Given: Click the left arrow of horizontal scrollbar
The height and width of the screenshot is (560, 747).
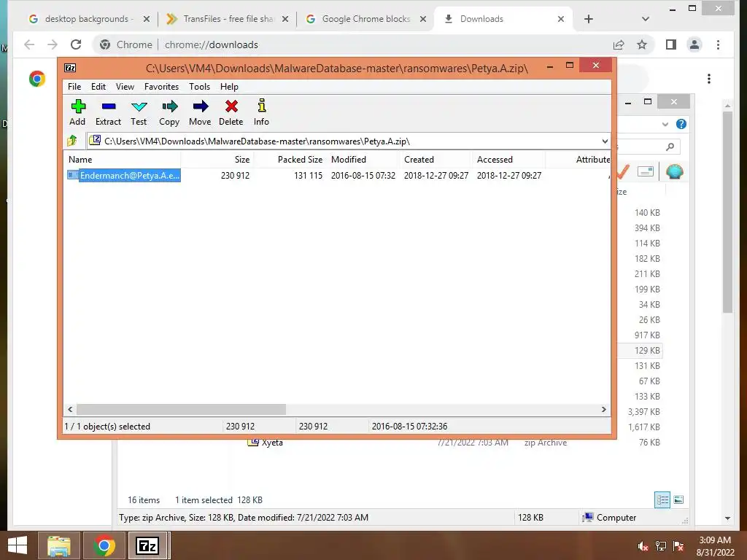Looking at the screenshot, I should coord(71,410).
